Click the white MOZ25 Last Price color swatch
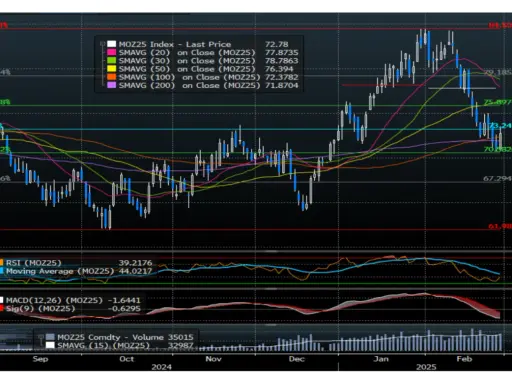Image resolution: width=512 pixels, height=384 pixels. (x=111, y=44)
